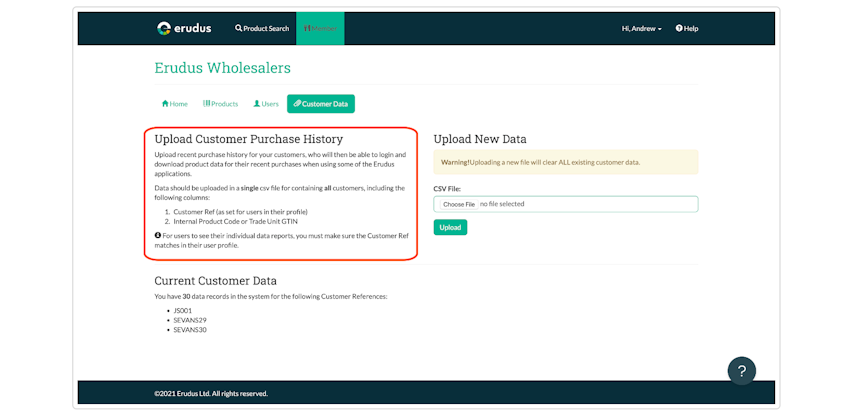Click the barcode icon on Products tab
Screen dimensions: 858x412
tap(206, 103)
